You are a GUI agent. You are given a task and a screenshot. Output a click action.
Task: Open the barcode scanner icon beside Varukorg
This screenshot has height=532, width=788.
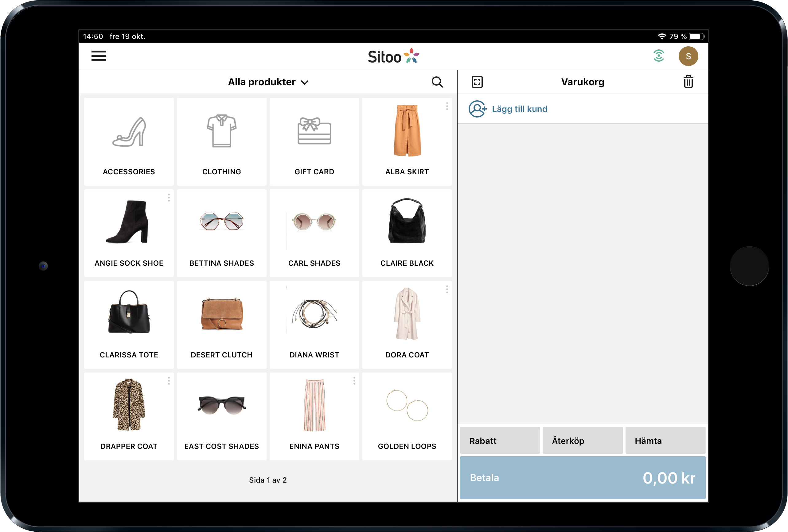(477, 82)
